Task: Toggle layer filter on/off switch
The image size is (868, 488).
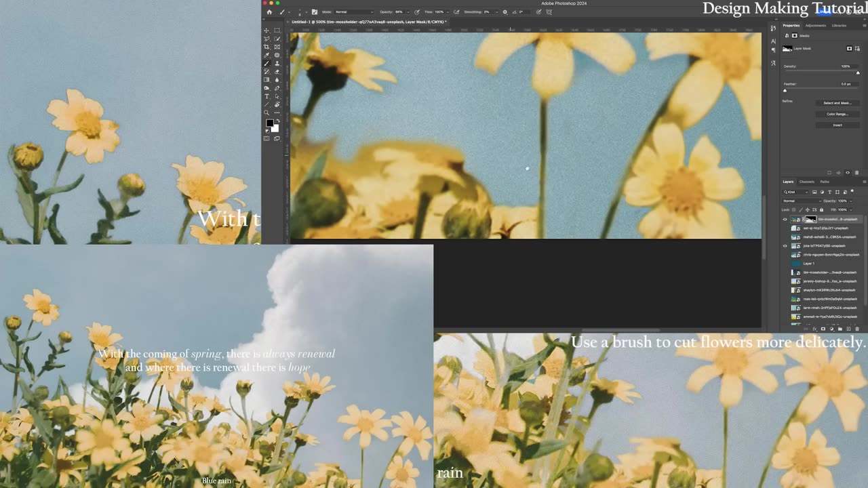Action: 852,191
